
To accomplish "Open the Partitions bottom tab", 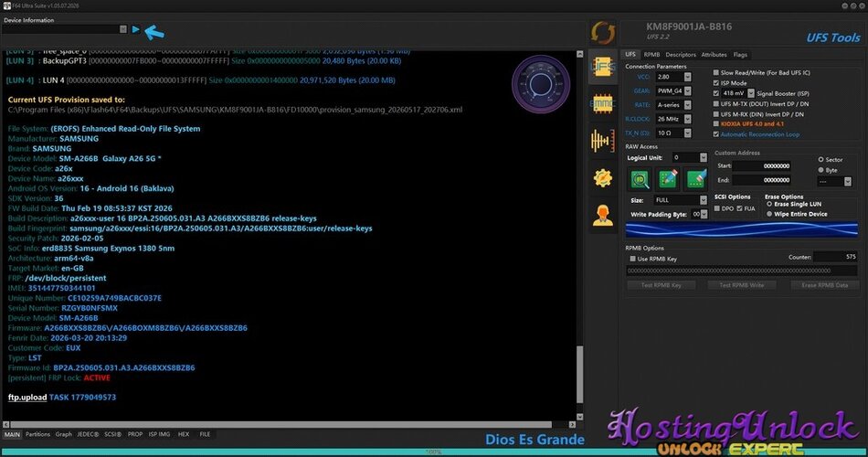I will [x=37, y=434].
